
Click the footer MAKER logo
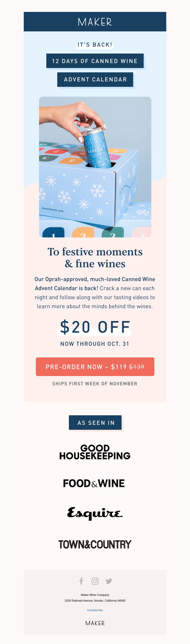tap(95, 623)
